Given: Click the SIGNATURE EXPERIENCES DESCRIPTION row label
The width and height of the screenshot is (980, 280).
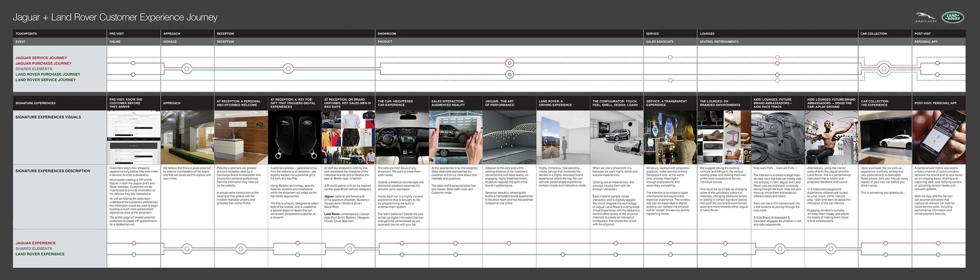Looking at the screenshot, I should [53, 171].
